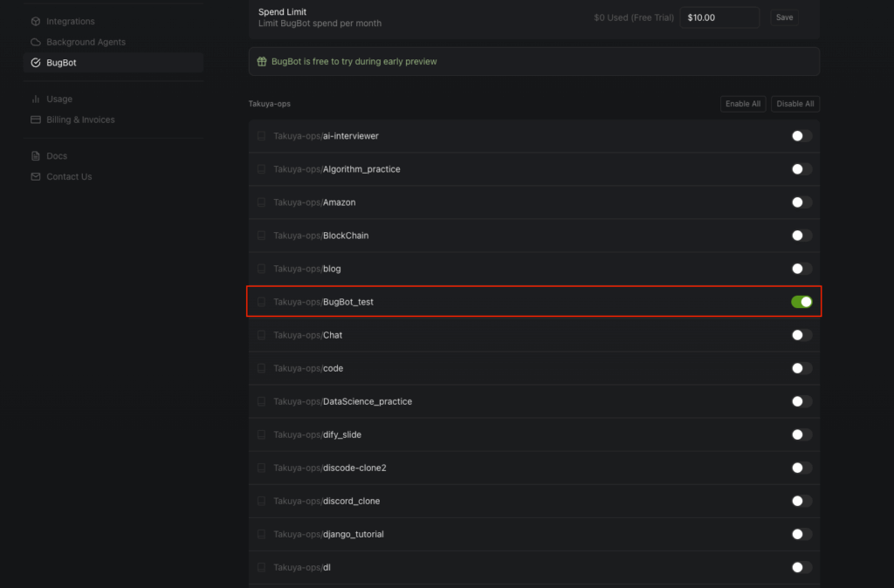Open Integrations icon in sidebar

35,21
